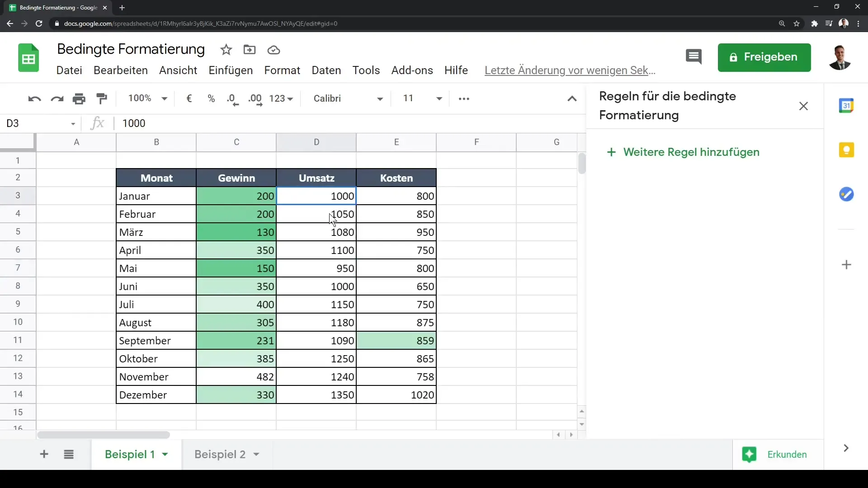Print the spreadsheet using printer icon
This screenshot has width=868, height=488.
click(x=79, y=99)
